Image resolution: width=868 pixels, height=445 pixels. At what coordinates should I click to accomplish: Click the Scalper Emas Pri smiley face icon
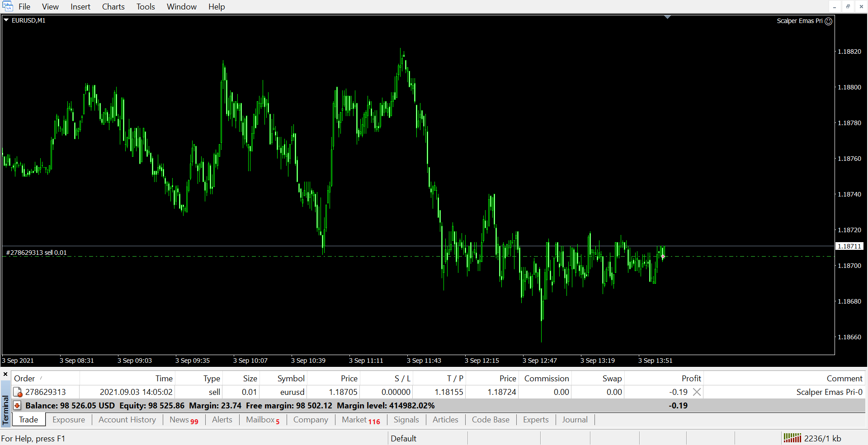click(x=828, y=21)
